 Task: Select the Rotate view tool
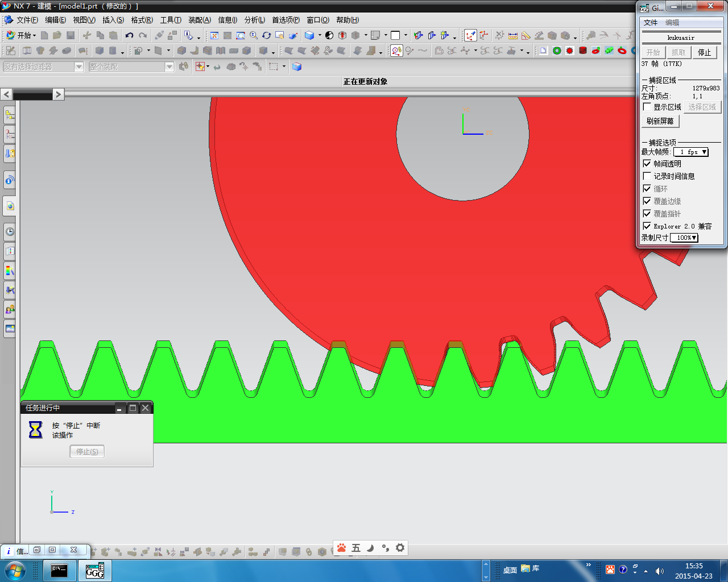tap(267, 35)
